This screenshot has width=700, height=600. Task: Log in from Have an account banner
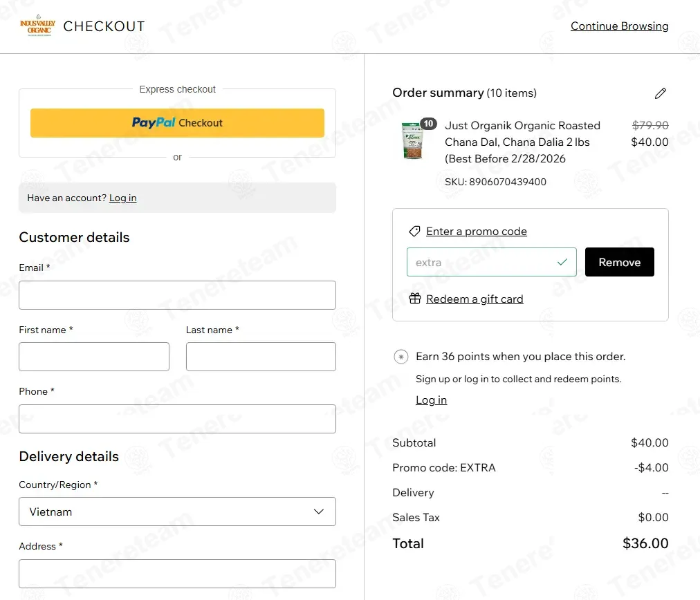[122, 198]
